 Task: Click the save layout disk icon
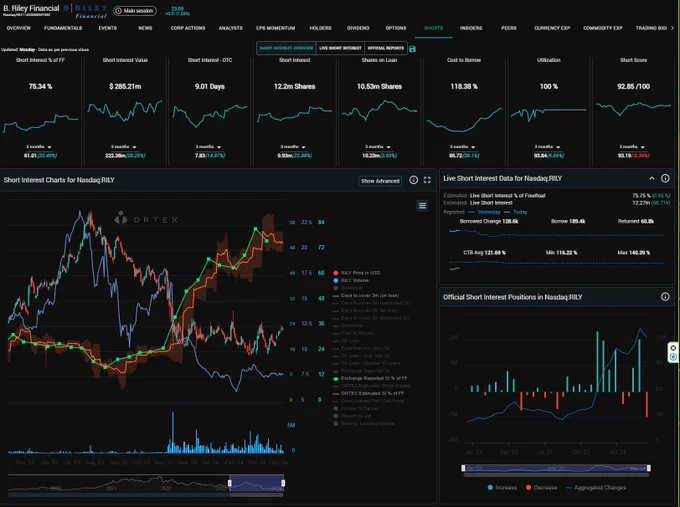412,49
